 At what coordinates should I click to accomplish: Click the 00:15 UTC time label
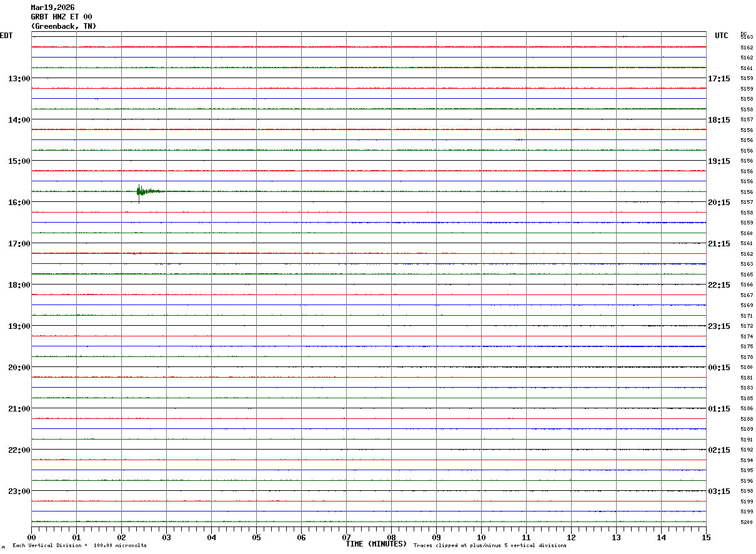click(x=719, y=368)
